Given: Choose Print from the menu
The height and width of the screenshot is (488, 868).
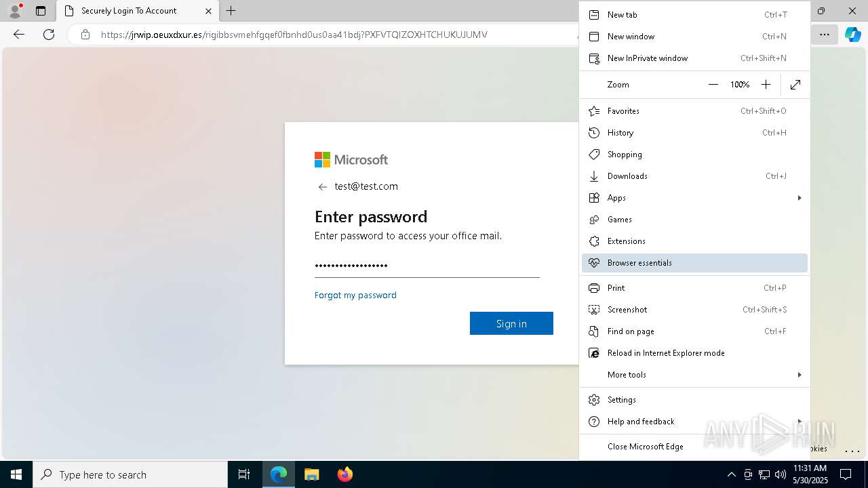Looking at the screenshot, I should tap(694, 288).
